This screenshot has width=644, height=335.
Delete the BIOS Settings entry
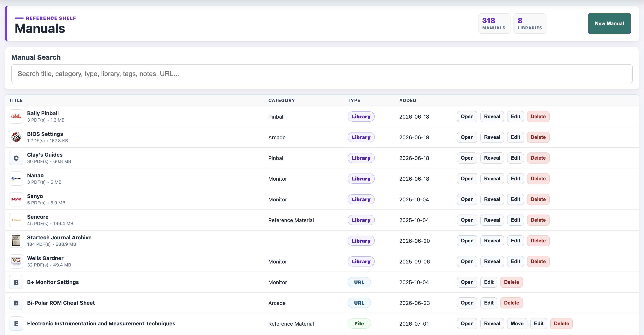[538, 137]
